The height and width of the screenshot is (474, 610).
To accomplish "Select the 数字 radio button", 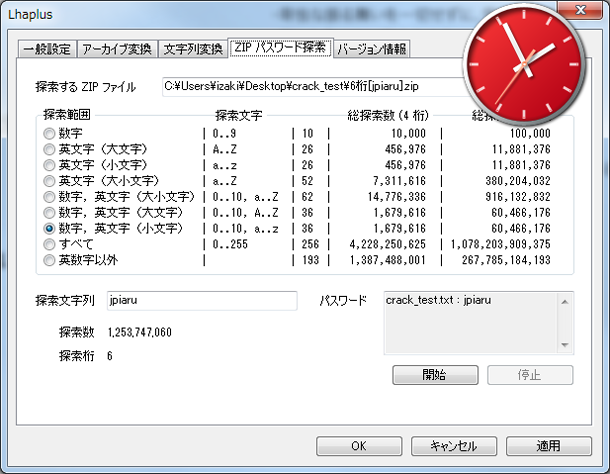I will tap(49, 133).
